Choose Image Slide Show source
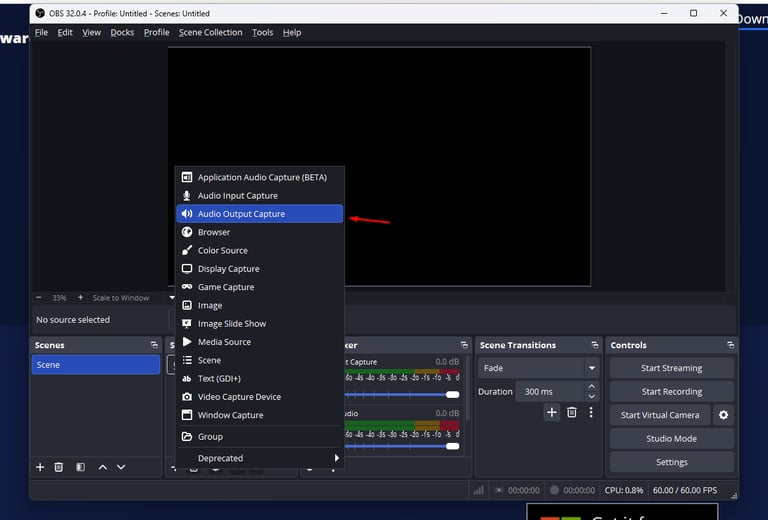 point(260,324)
